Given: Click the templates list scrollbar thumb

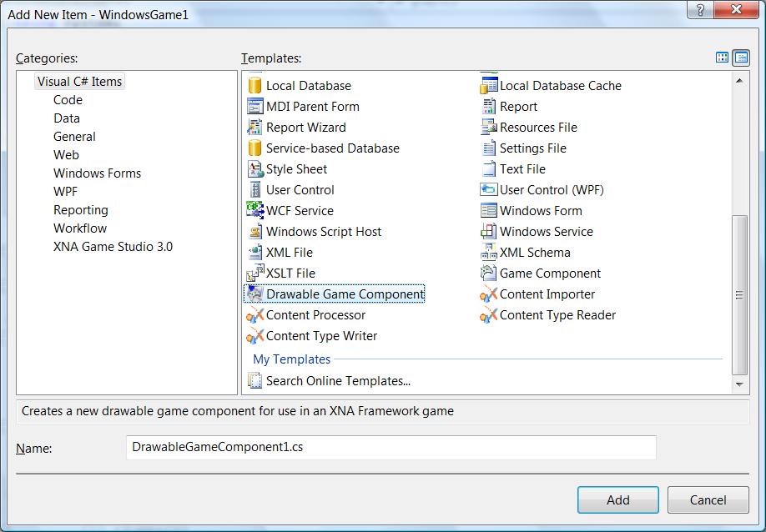Looking at the screenshot, I should click(x=739, y=295).
